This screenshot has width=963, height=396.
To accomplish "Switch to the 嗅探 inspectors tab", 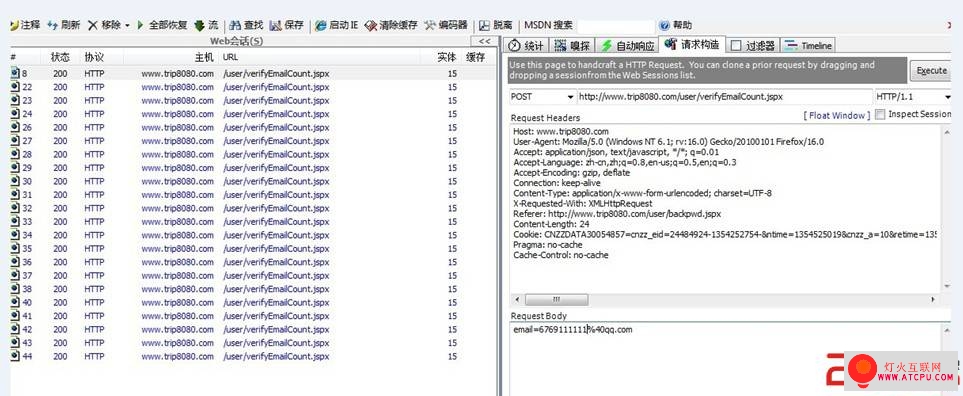I will pyautogui.click(x=572, y=45).
